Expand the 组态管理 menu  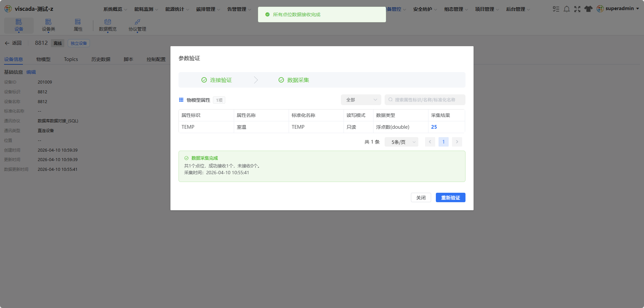coord(456,9)
